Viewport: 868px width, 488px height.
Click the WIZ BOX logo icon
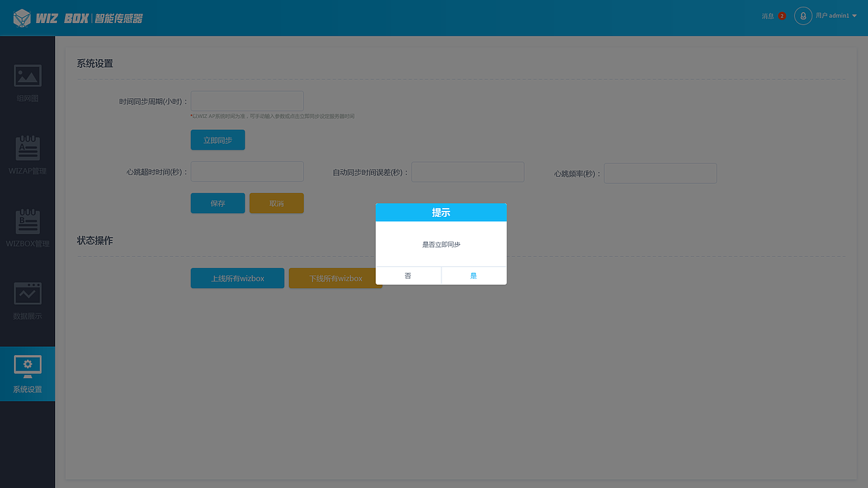point(22,18)
